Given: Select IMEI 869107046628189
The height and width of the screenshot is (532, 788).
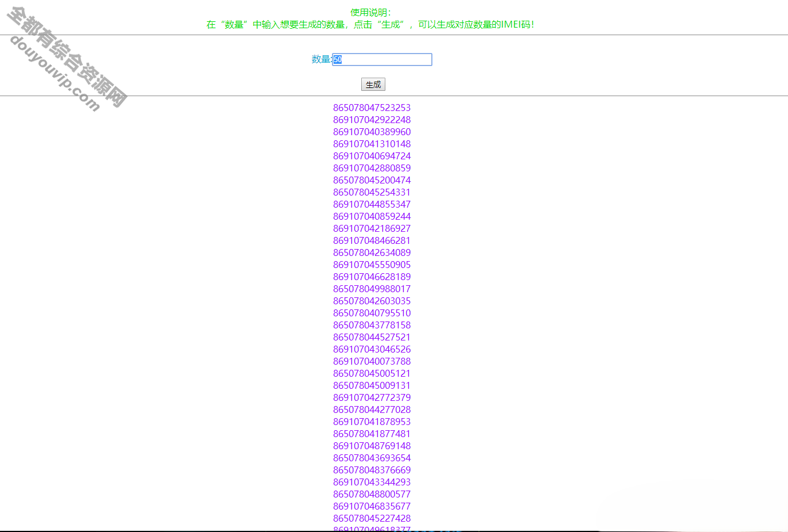Looking at the screenshot, I should click(x=372, y=277).
